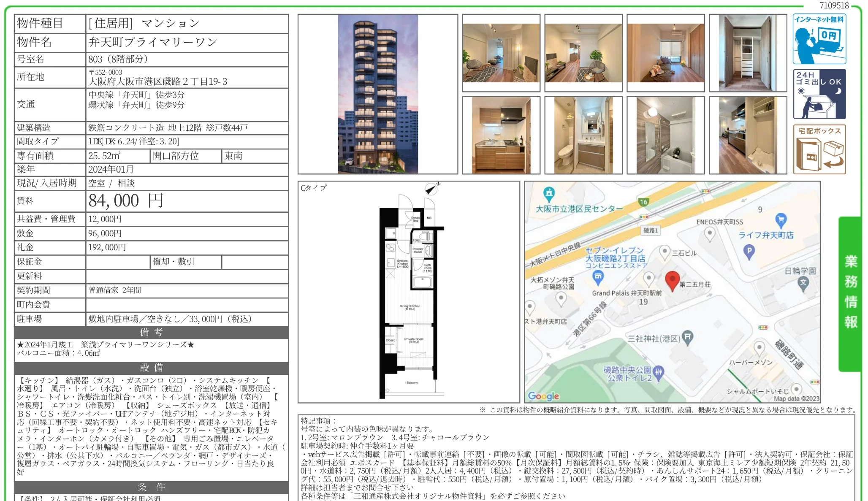Click the 大阪市立港区民センター map marker
The width and height of the screenshot is (868, 501).
(x=548, y=194)
